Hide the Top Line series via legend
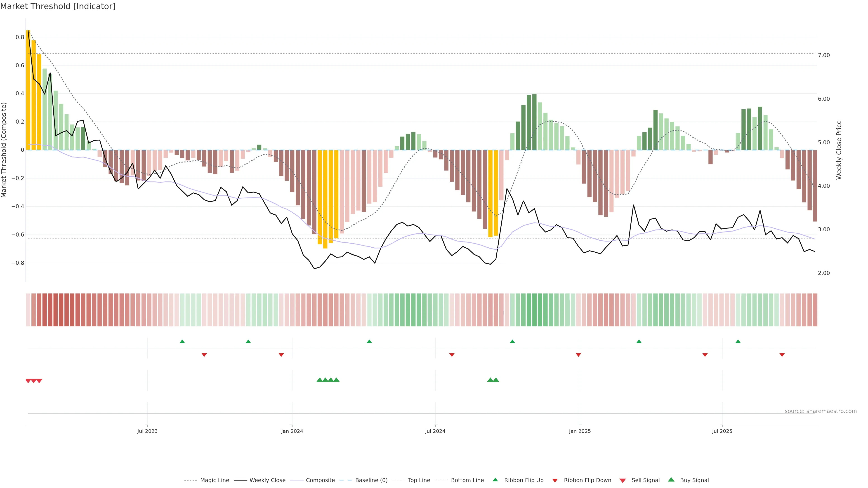868x488 pixels. (419, 480)
